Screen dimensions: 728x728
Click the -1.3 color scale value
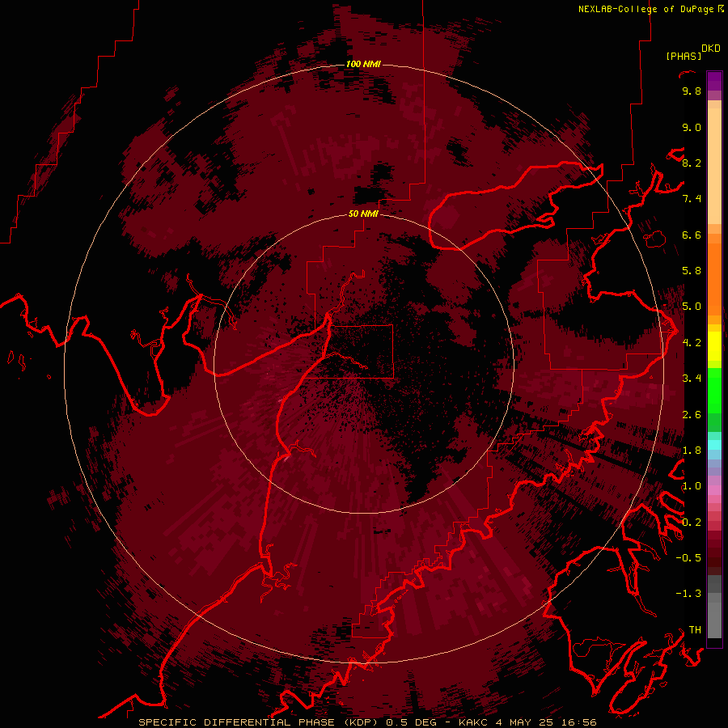coord(688,594)
